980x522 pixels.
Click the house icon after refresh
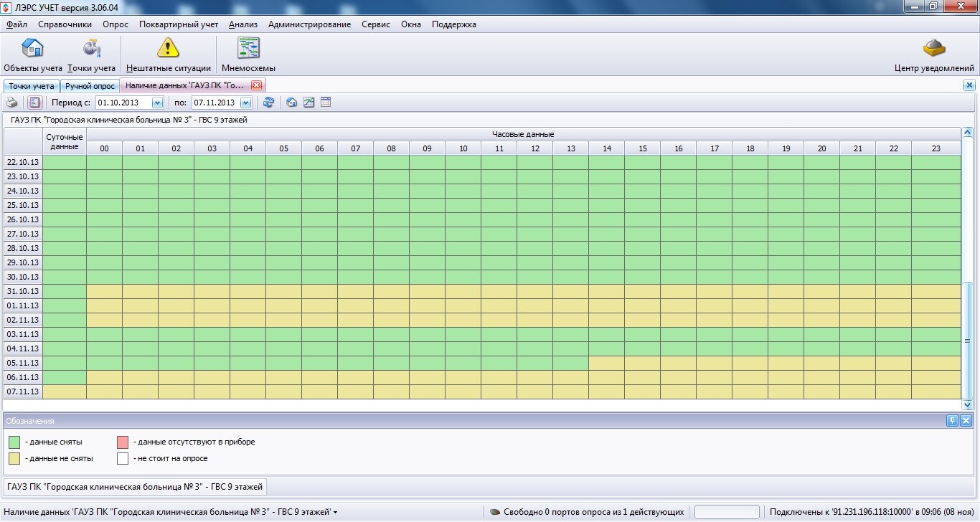click(x=291, y=103)
